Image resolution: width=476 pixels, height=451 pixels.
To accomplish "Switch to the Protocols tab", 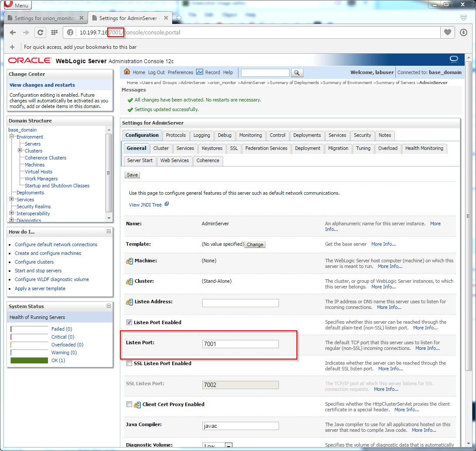I will [176, 136].
